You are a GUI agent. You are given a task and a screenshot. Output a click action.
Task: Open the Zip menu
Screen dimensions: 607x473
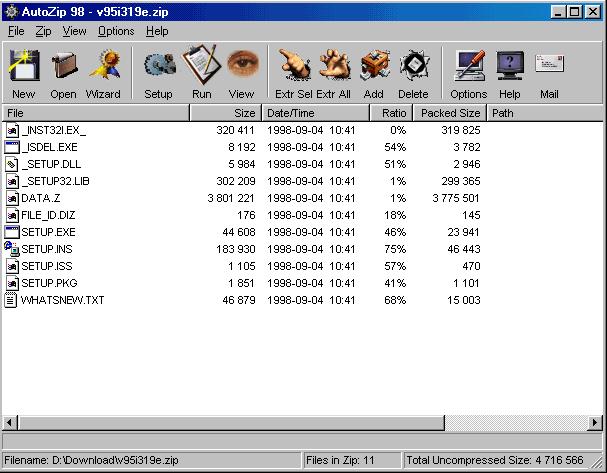[43, 31]
